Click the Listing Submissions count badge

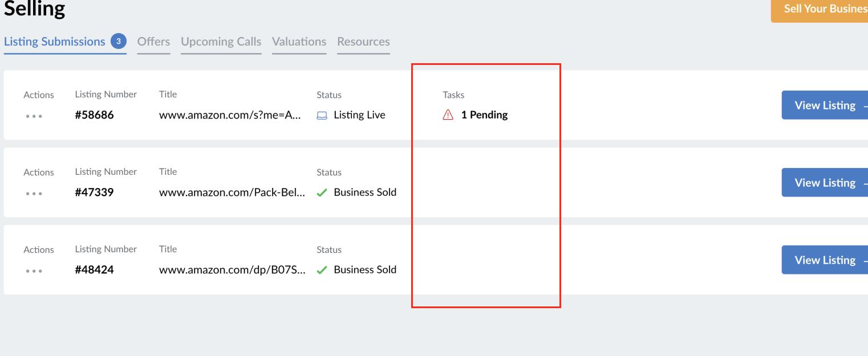[119, 41]
